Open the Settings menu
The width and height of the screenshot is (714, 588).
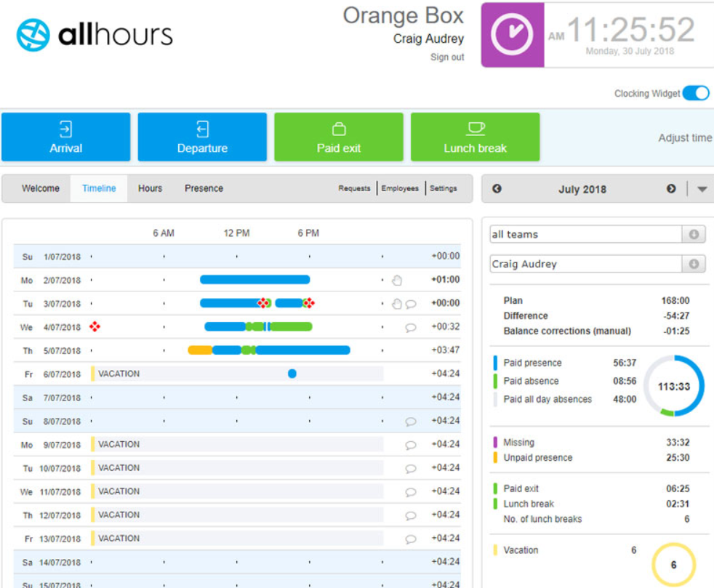coord(443,188)
